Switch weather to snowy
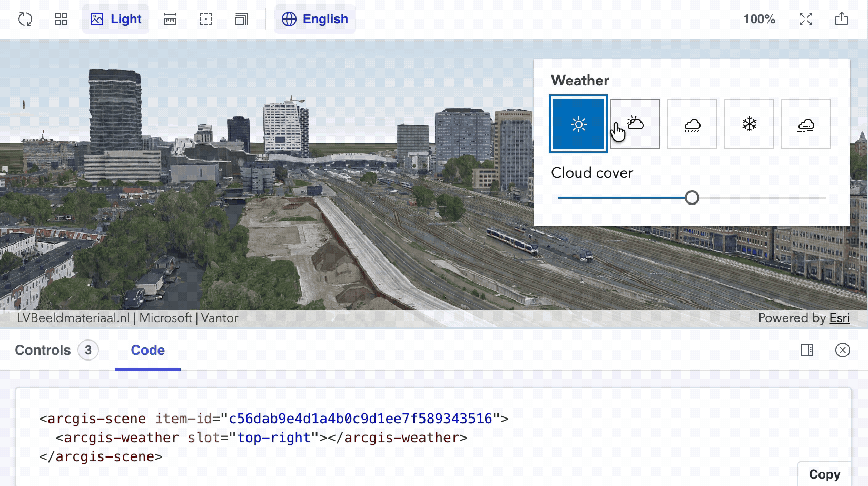This screenshot has width=868, height=486. coord(748,124)
